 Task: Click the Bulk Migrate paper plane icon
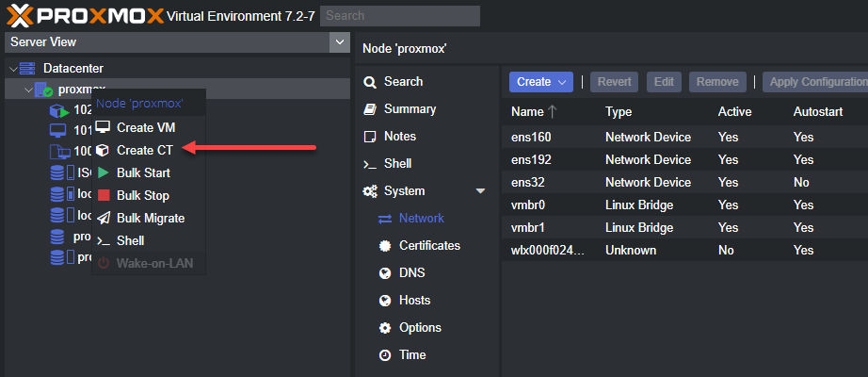point(104,218)
